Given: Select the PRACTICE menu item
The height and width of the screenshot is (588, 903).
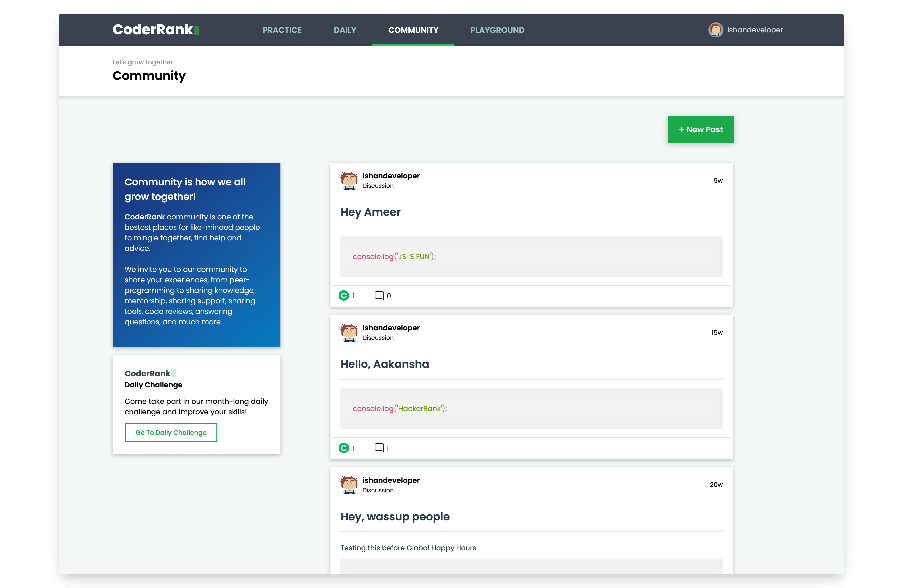Looking at the screenshot, I should coord(282,30).
